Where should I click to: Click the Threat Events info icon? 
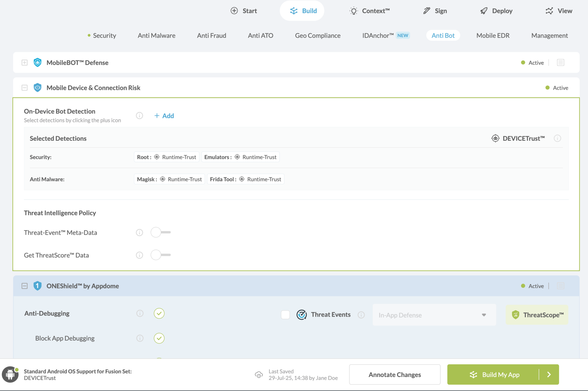361,315
